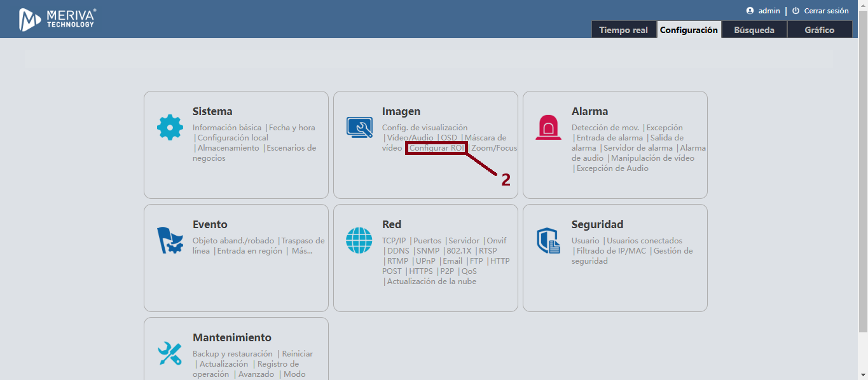The height and width of the screenshot is (380, 868).
Task: Expand event list with Más...
Action: point(301,251)
